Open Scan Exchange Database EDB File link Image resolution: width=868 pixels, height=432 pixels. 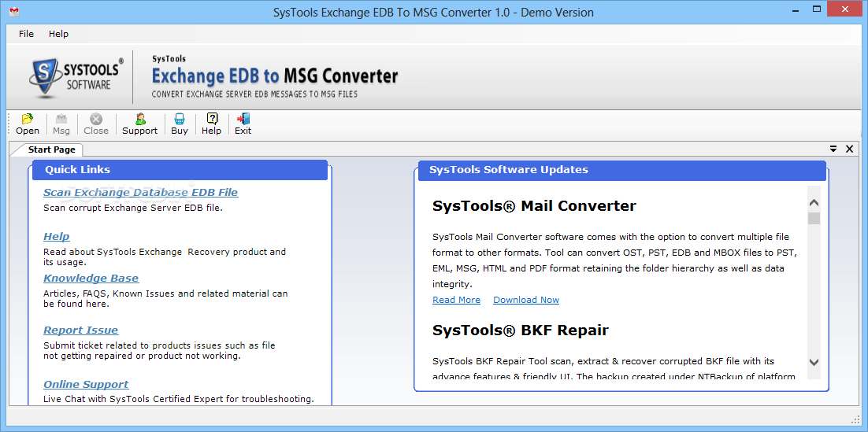141,193
